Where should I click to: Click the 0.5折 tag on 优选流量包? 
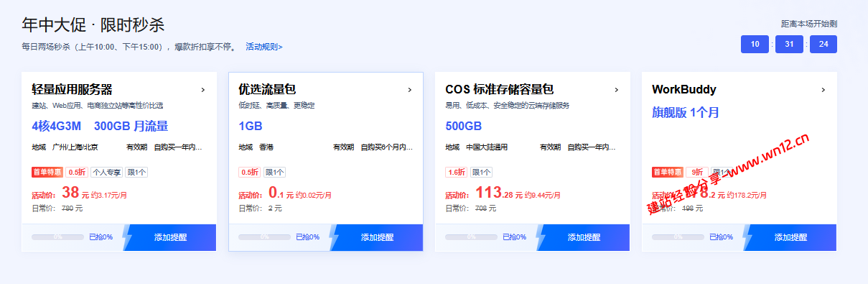point(249,172)
